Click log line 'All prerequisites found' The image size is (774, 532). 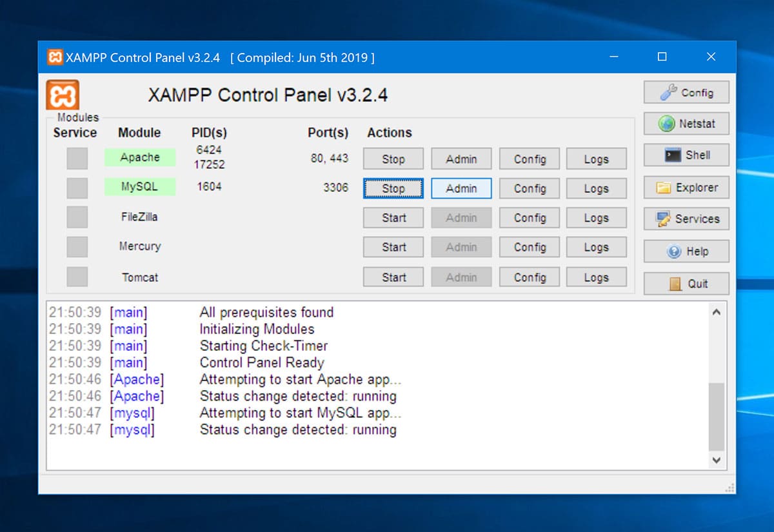pyautogui.click(x=266, y=313)
